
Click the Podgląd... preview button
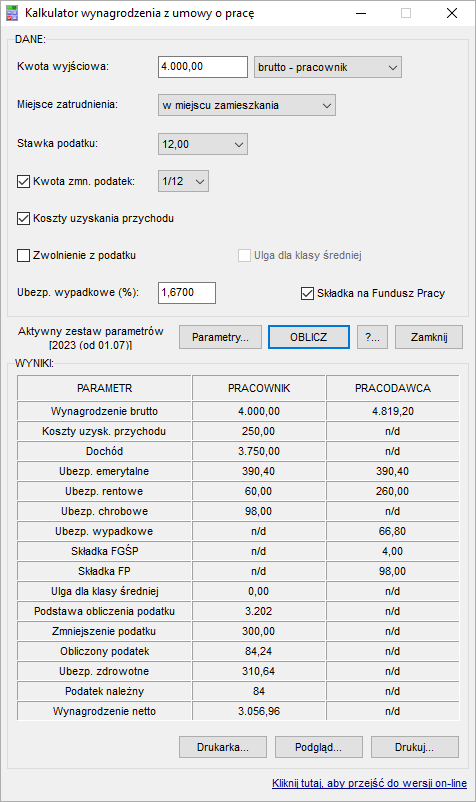tap(319, 747)
